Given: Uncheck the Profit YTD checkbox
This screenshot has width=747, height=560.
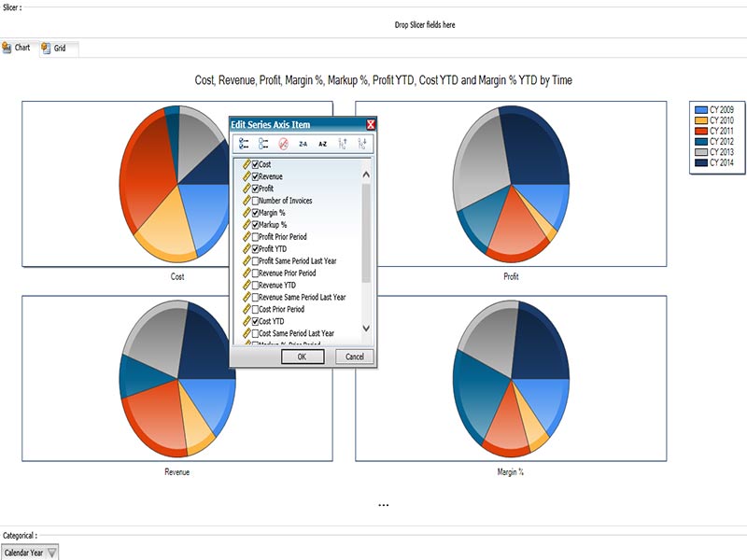Looking at the screenshot, I should pos(255,249).
